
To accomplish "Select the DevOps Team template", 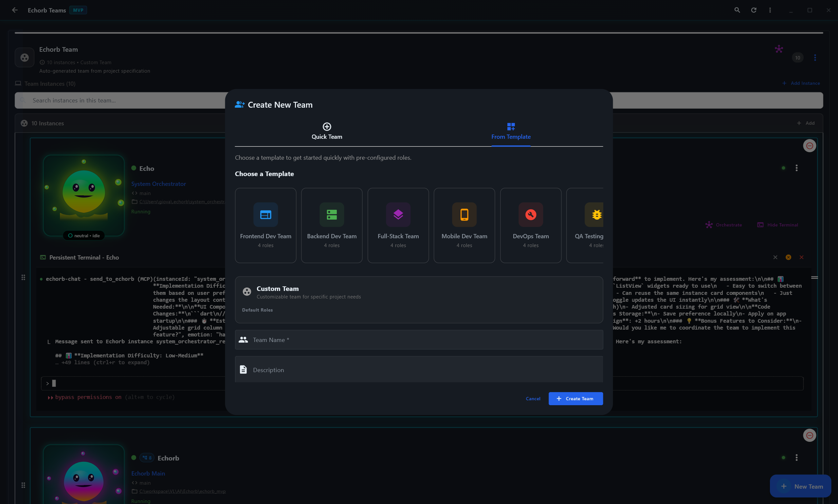I will tap(530, 225).
